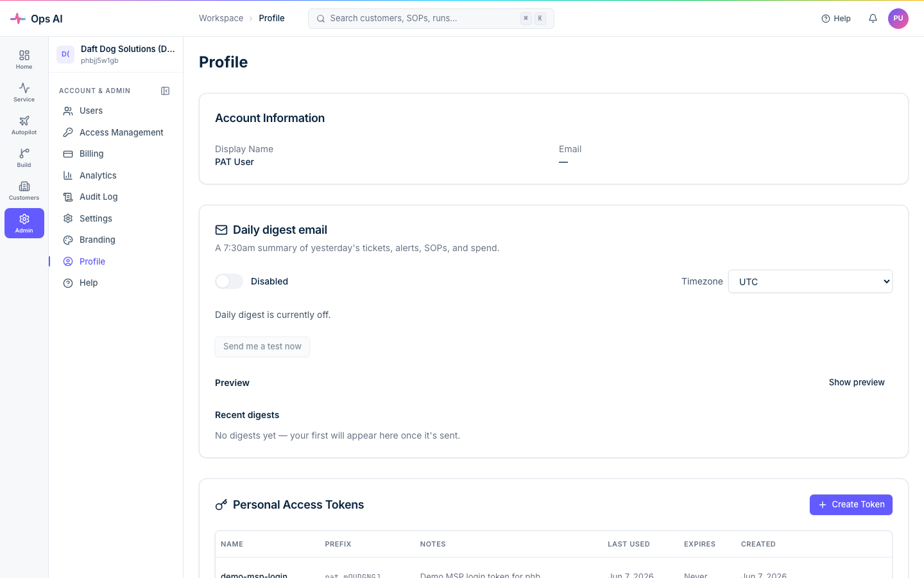Open the Home rail icon
The width and height of the screenshot is (924, 578).
[x=24, y=60]
